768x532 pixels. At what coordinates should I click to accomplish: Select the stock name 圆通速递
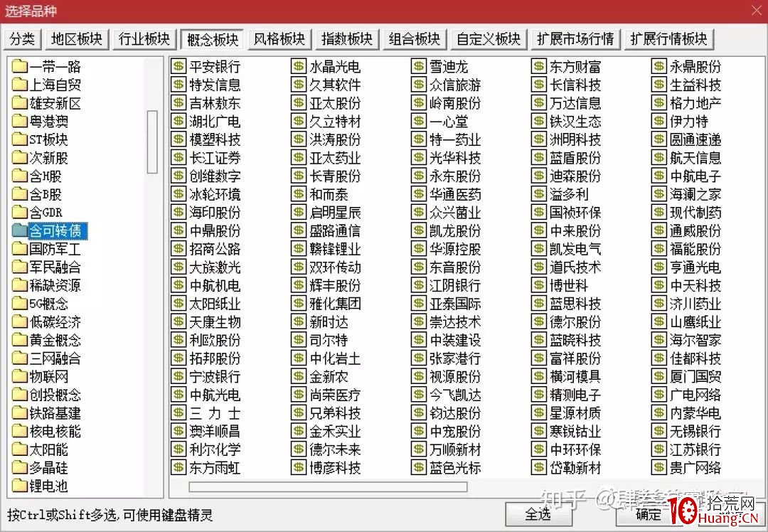(695, 139)
